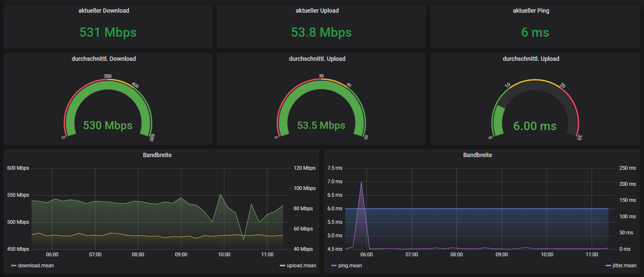This screenshot has width=644, height=277.
Task: Click the 80 Mbps right axis label
Action: point(303,209)
